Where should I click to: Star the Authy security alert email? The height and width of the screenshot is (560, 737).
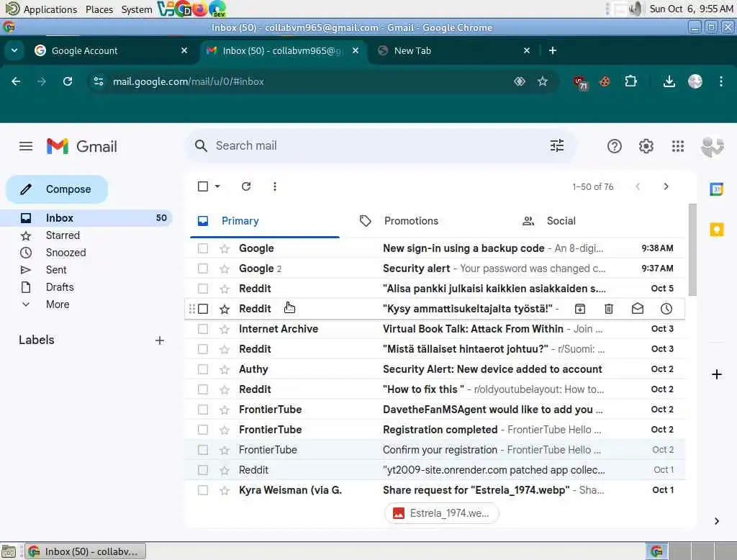tap(225, 369)
